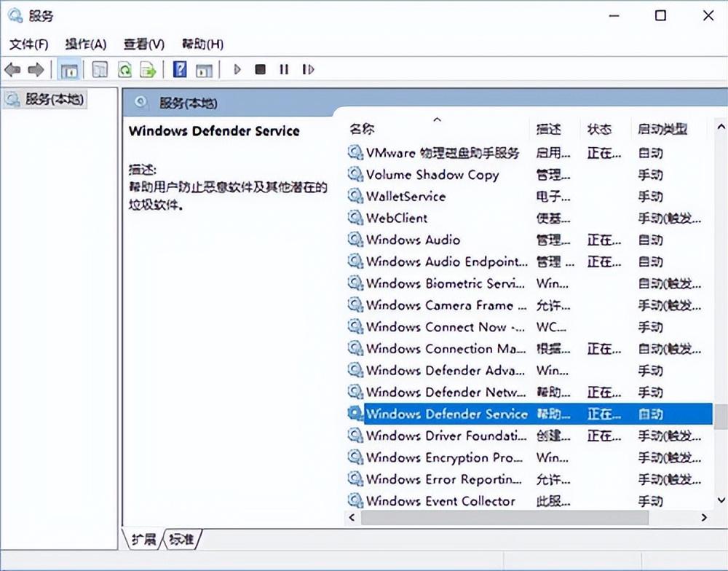Select Windows Event Collector service row
This screenshot has width=728, height=571.
click(x=529, y=500)
